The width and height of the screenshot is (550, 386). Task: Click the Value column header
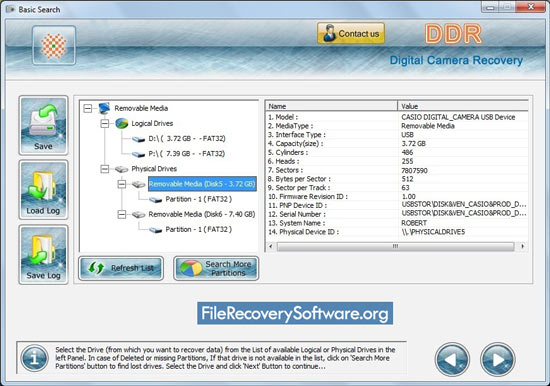463,106
